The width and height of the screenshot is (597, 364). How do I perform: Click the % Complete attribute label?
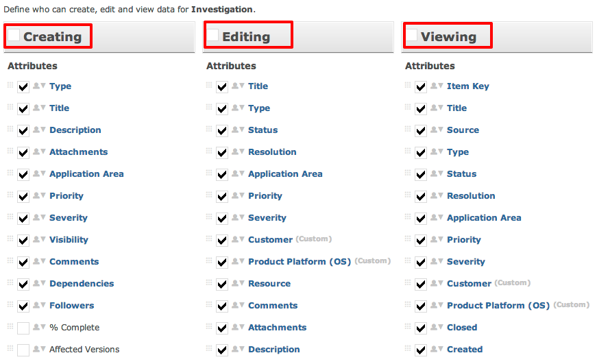[x=74, y=328]
